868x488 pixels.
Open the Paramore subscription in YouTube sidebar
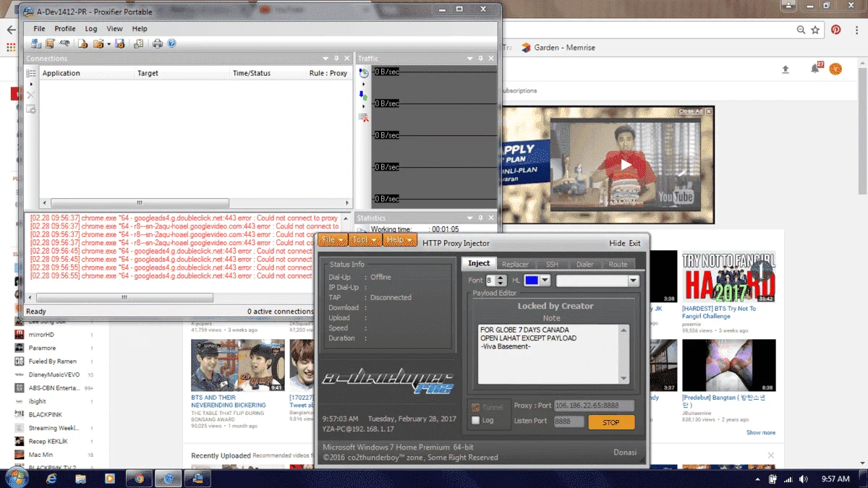(42, 348)
